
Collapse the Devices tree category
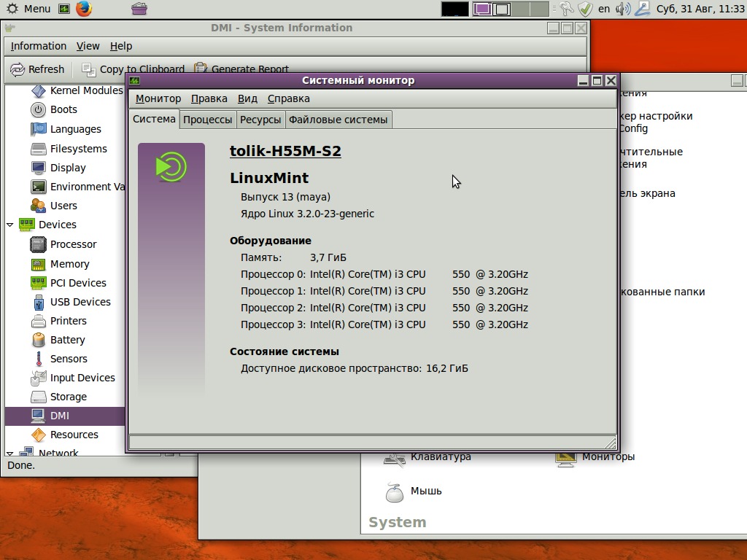pos(10,225)
